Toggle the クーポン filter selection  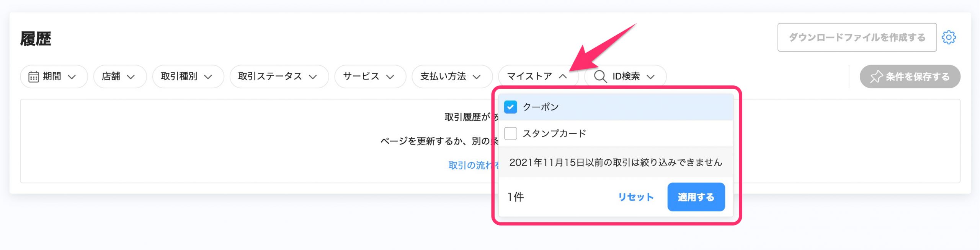click(510, 107)
